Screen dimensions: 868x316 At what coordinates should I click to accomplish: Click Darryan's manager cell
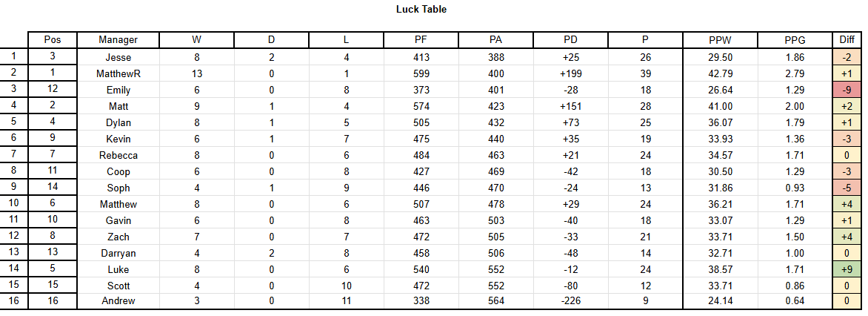tap(118, 254)
